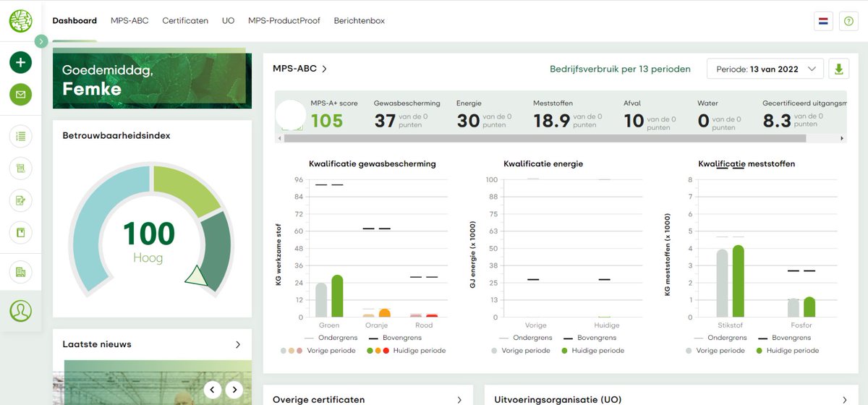
Task: Switch language via Dutch flag button
Action: 823,22
